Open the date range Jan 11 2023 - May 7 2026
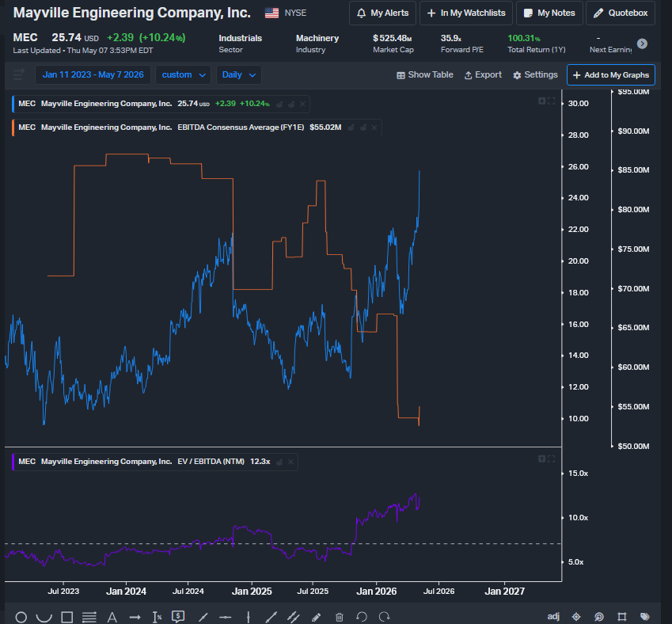The width and height of the screenshot is (672, 624). pos(93,74)
